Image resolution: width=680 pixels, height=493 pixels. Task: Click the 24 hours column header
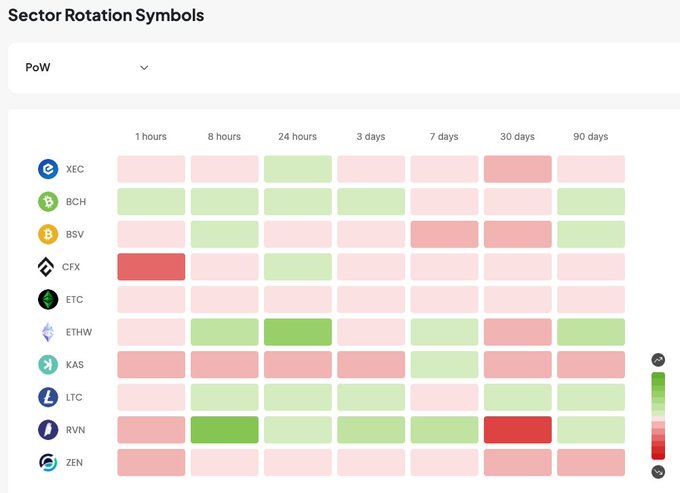[x=297, y=137]
